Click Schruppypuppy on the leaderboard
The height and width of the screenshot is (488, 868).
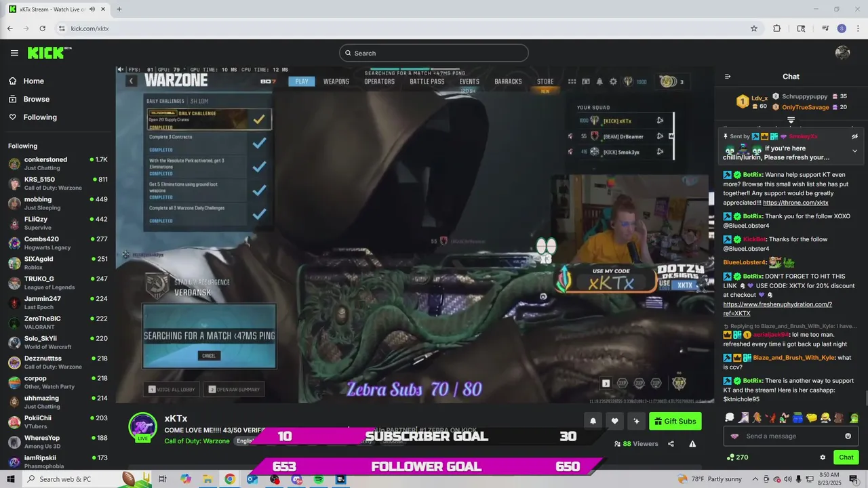click(x=804, y=96)
